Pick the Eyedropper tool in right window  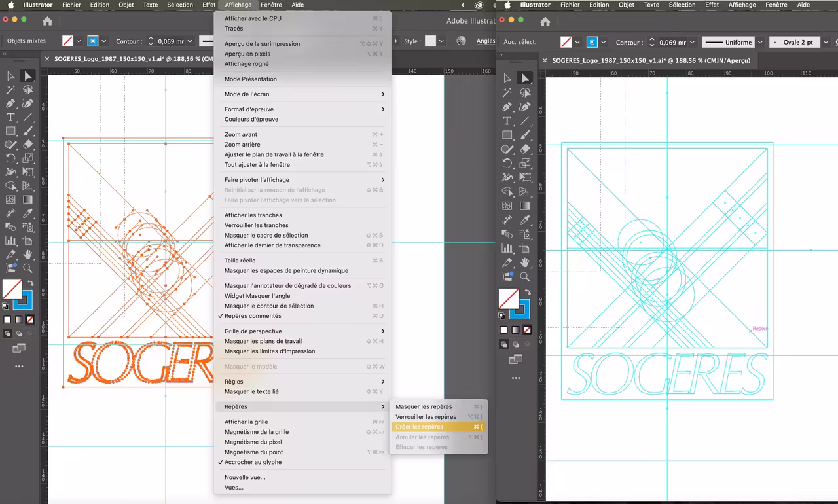pyautogui.click(x=525, y=220)
